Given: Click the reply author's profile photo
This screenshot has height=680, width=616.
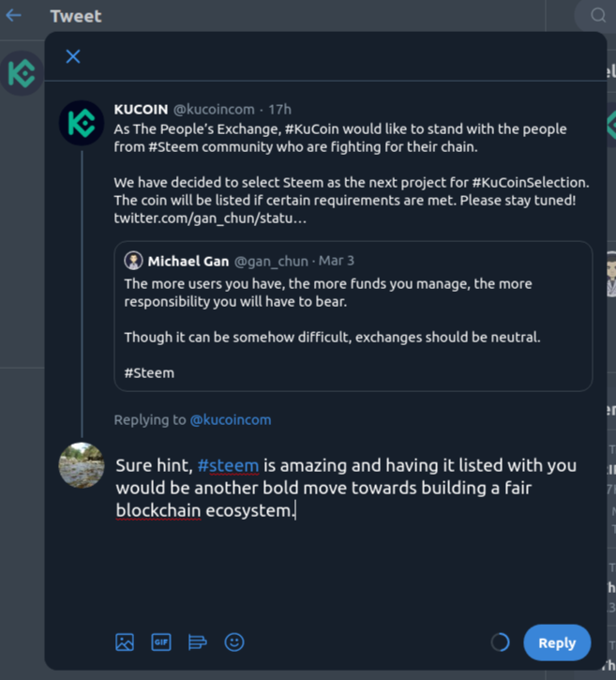Looking at the screenshot, I should click(x=82, y=465).
